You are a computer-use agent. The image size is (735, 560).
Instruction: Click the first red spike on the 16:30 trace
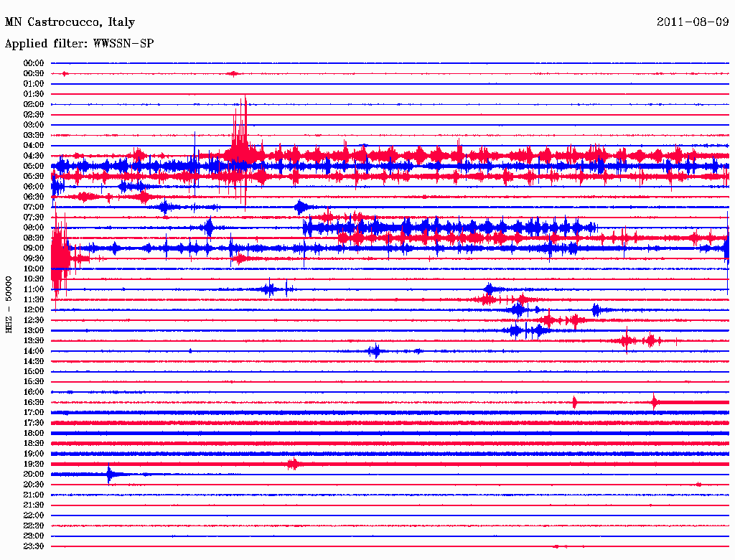pos(574,403)
